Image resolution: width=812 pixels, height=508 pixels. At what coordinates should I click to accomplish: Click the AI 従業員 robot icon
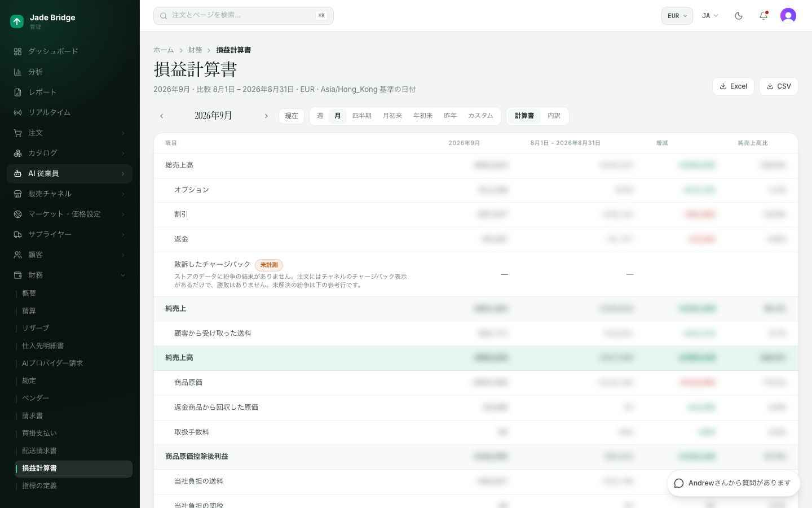(17, 173)
